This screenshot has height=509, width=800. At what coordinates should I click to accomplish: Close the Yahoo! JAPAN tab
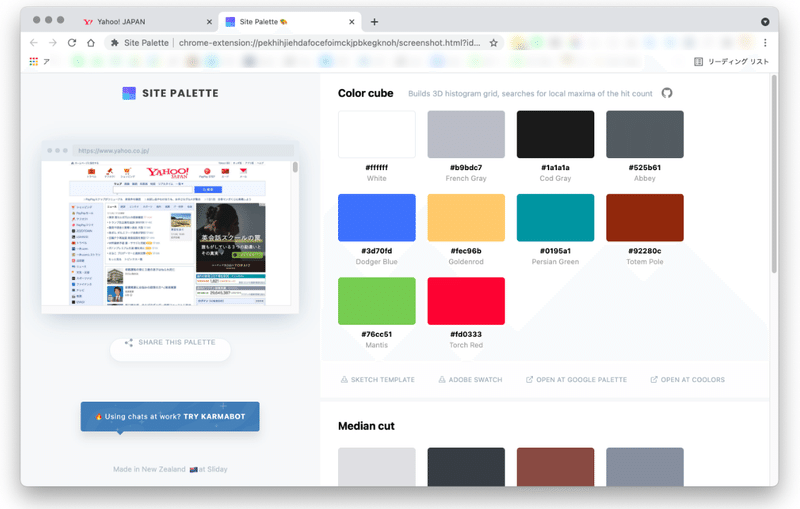(x=209, y=22)
